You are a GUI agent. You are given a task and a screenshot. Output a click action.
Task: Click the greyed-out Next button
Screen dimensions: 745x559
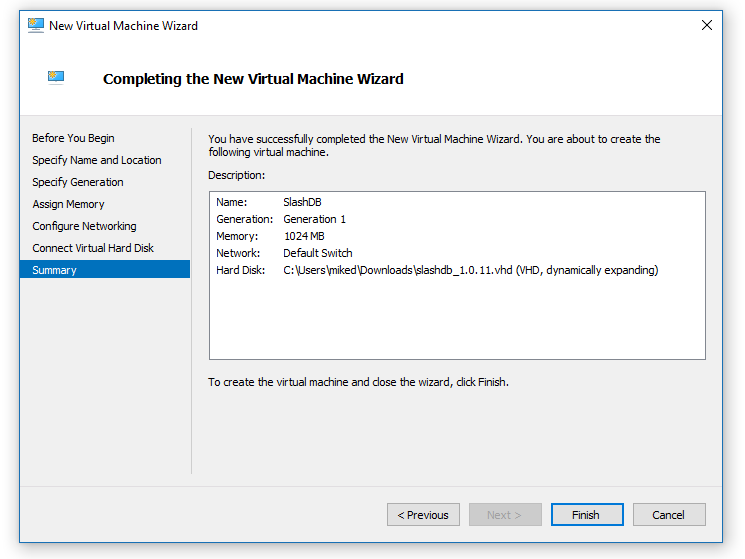pyautogui.click(x=504, y=515)
